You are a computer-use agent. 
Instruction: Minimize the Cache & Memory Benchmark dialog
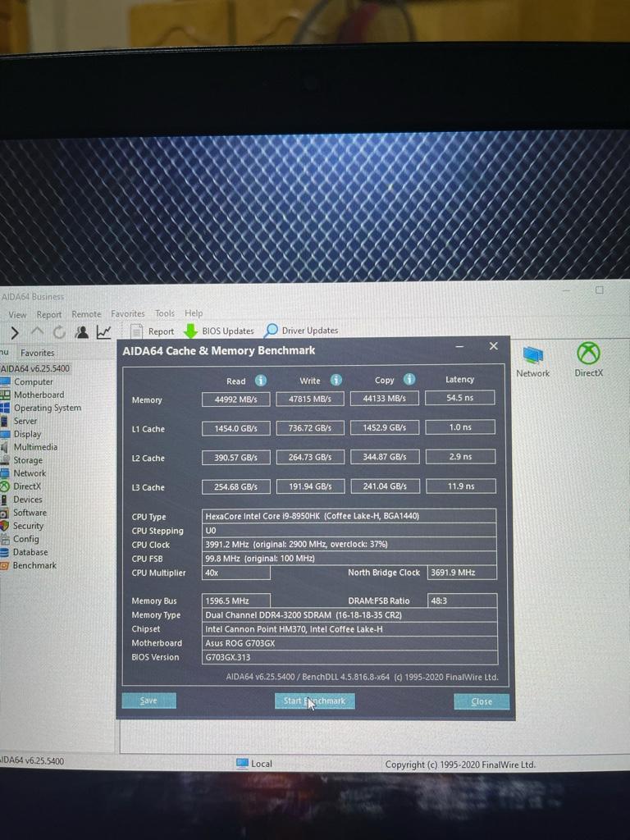point(459,347)
